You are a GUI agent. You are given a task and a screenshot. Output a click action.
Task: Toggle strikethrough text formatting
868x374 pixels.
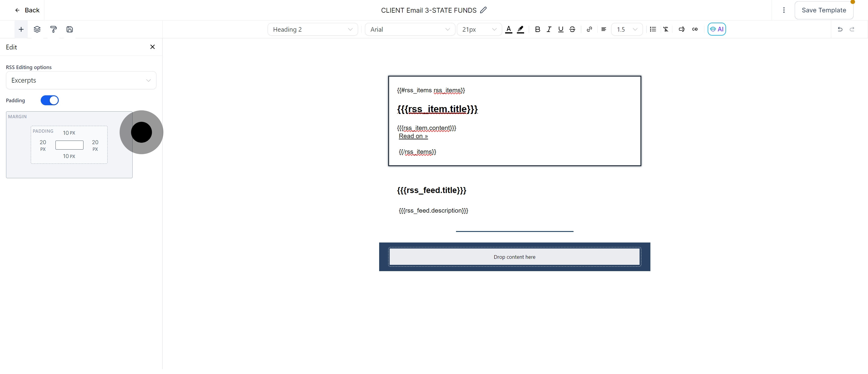(x=572, y=29)
